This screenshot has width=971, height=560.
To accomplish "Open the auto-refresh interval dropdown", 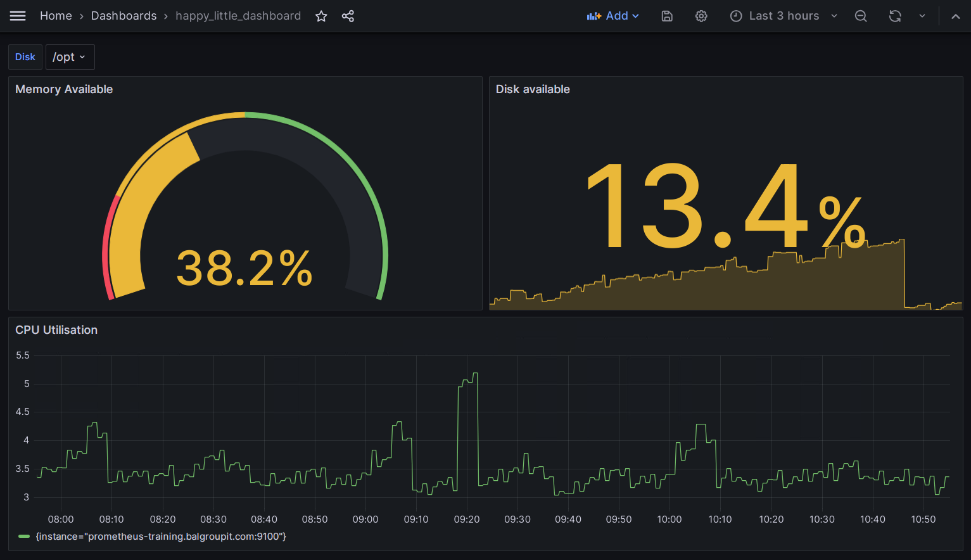I will (x=922, y=16).
